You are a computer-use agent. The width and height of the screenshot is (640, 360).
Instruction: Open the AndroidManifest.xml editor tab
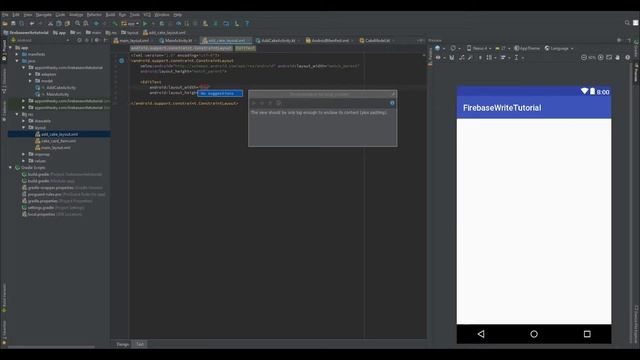pos(330,40)
